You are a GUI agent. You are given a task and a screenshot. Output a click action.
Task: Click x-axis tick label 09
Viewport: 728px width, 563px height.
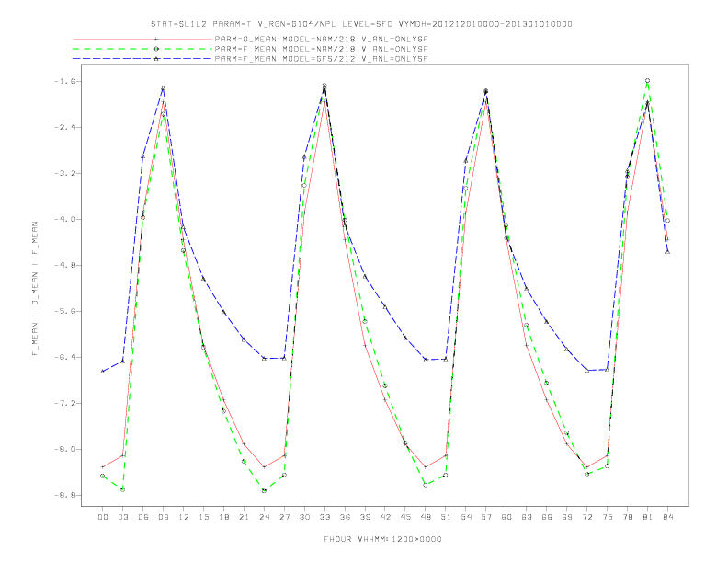(163, 517)
